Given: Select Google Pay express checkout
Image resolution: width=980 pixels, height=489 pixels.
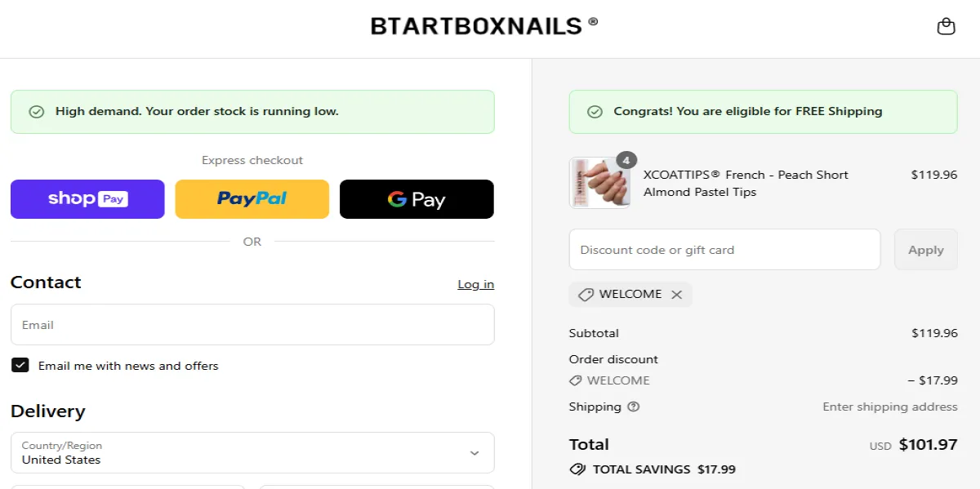Looking at the screenshot, I should coord(416,198).
